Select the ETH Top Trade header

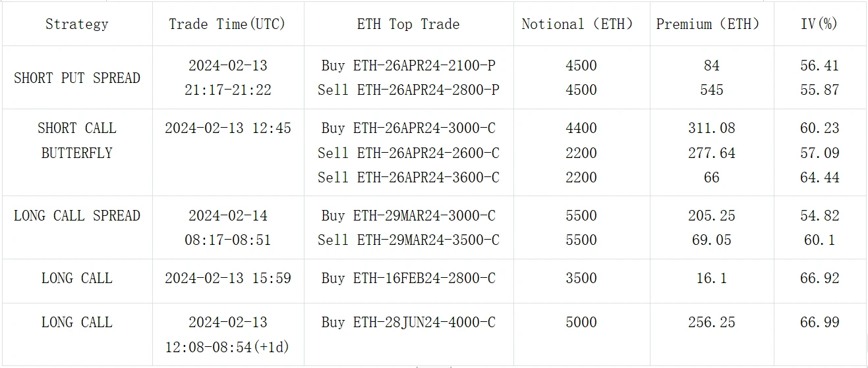point(408,24)
